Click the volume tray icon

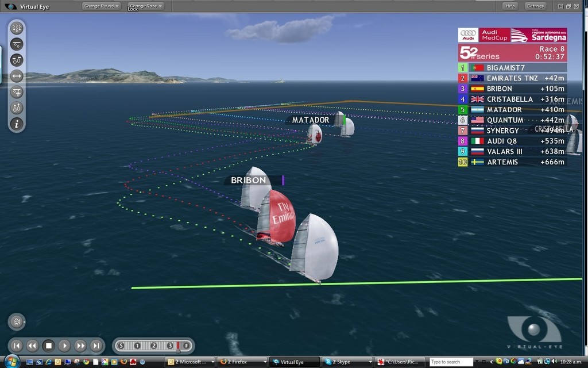pos(554,362)
